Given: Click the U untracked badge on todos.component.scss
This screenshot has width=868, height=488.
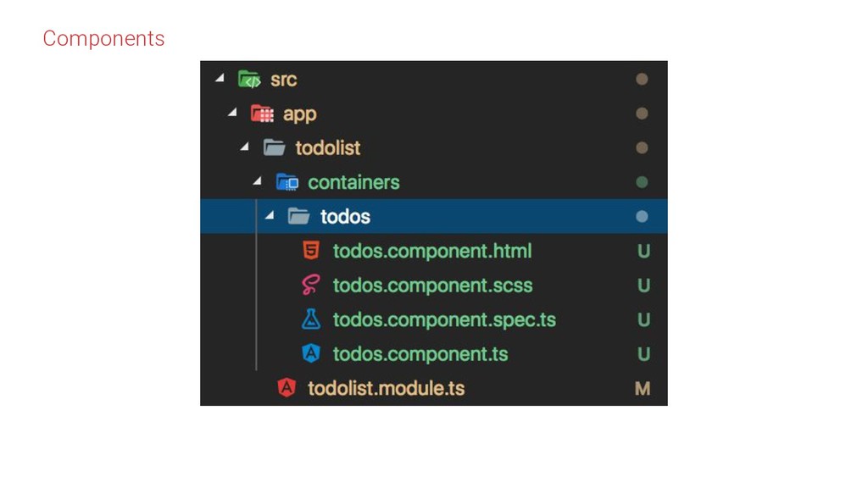Looking at the screenshot, I should 643,286.
